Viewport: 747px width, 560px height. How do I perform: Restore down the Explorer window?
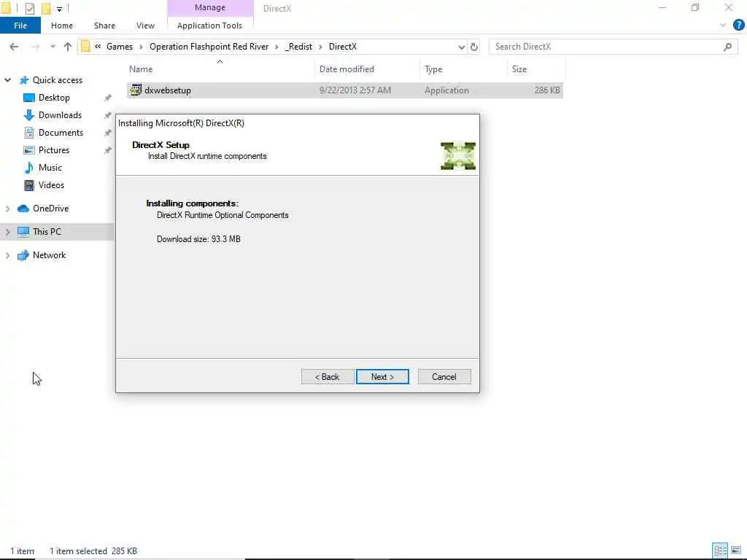pos(695,7)
